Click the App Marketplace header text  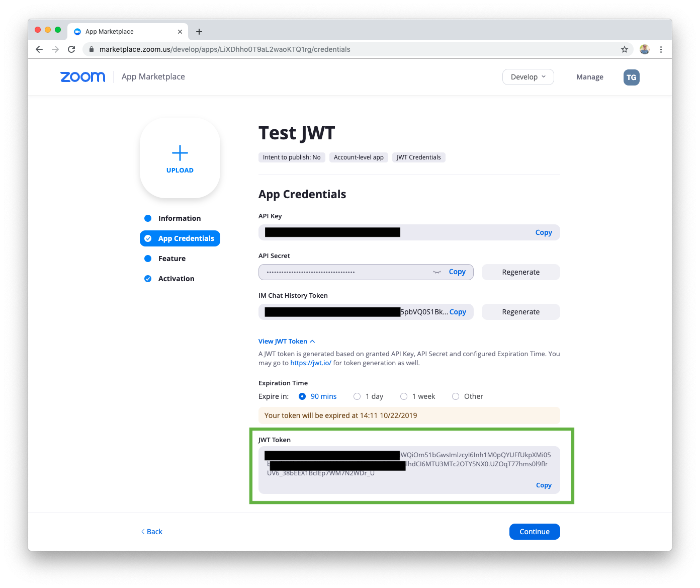[x=153, y=76]
